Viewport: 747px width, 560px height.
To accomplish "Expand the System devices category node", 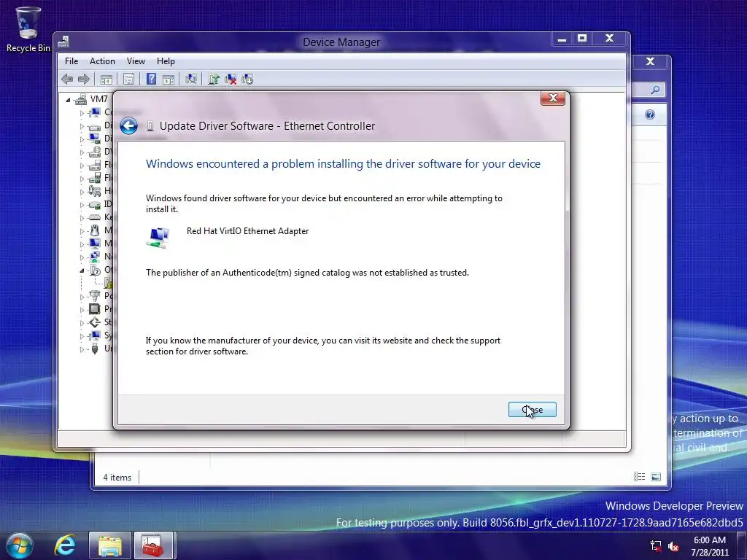I will 82,336.
